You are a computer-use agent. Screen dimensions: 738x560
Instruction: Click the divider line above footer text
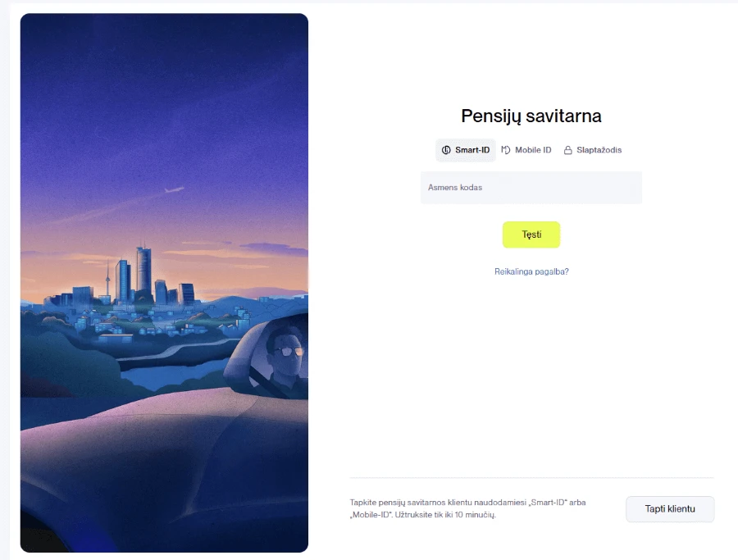point(531,478)
